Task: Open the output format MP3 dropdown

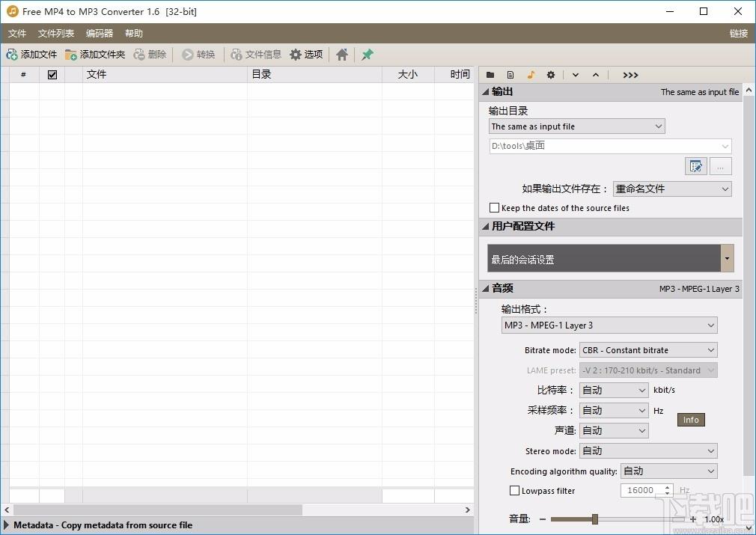Action: pos(609,325)
